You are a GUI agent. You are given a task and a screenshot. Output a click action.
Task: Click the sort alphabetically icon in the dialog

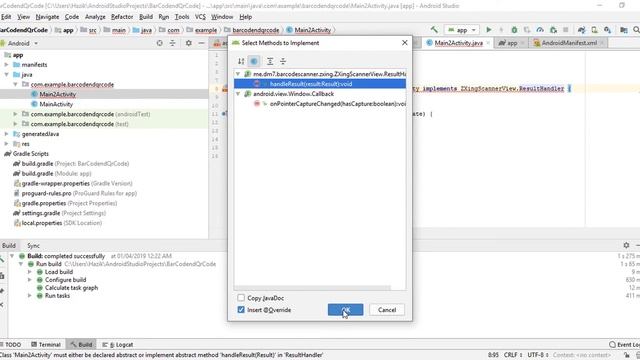tap(241, 61)
